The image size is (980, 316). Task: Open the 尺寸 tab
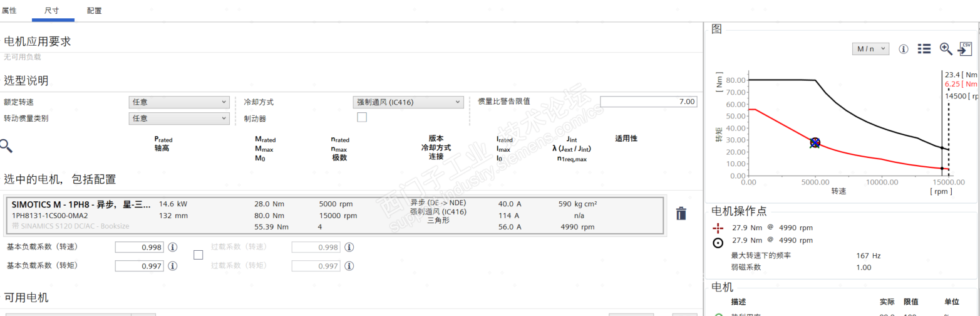click(x=53, y=11)
